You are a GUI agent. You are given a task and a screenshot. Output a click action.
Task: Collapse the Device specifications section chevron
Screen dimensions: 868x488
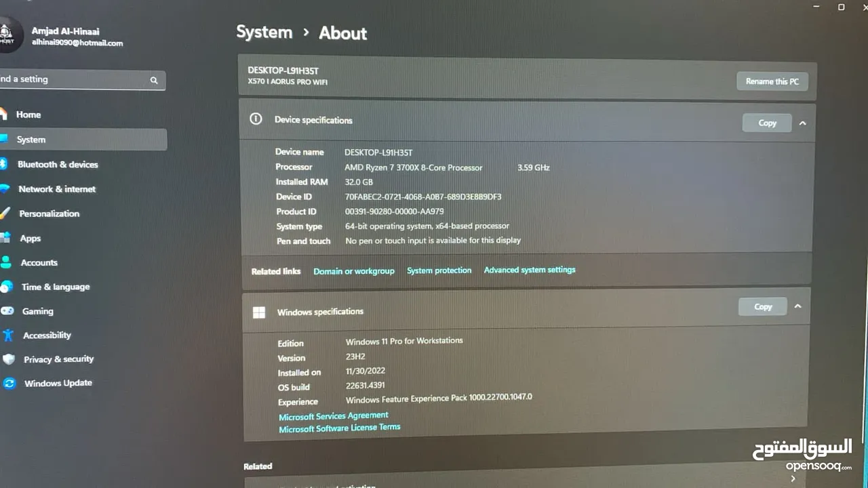[x=802, y=123]
